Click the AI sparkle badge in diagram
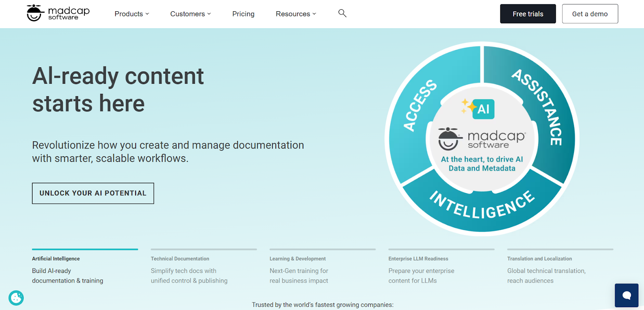 point(478,109)
